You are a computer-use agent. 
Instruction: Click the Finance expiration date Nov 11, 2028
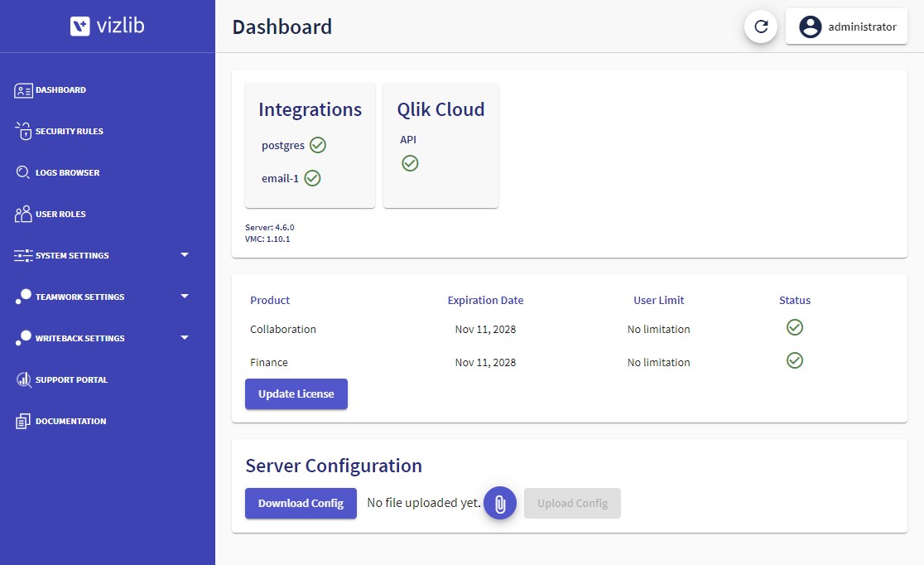pos(485,362)
